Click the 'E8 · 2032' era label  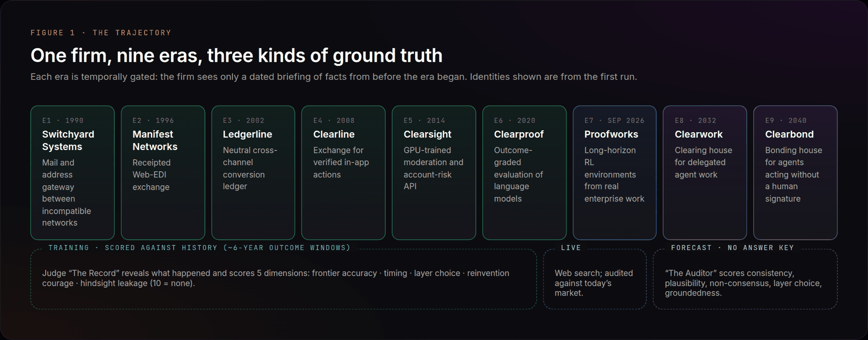[x=695, y=121]
